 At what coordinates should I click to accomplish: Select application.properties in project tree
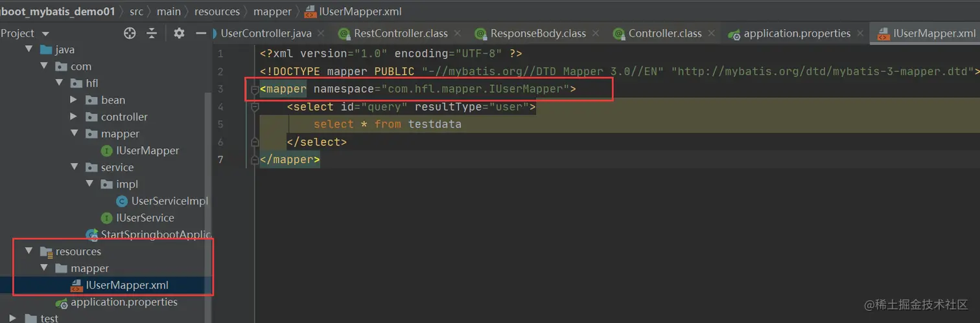pyautogui.click(x=124, y=302)
